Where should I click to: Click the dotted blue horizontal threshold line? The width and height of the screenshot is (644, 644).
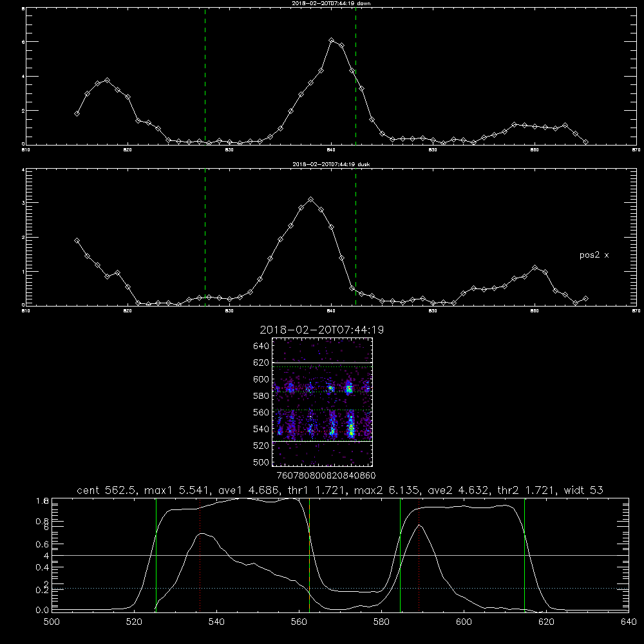tap(340, 589)
